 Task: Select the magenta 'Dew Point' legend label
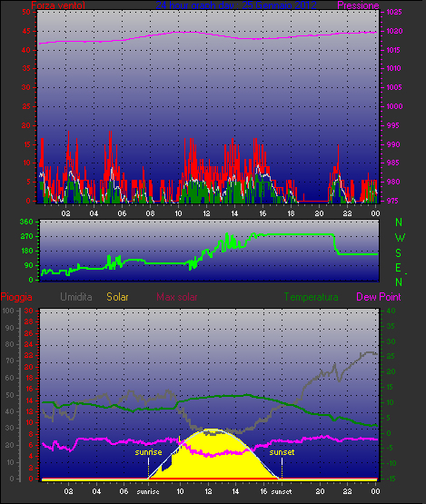pos(379,297)
